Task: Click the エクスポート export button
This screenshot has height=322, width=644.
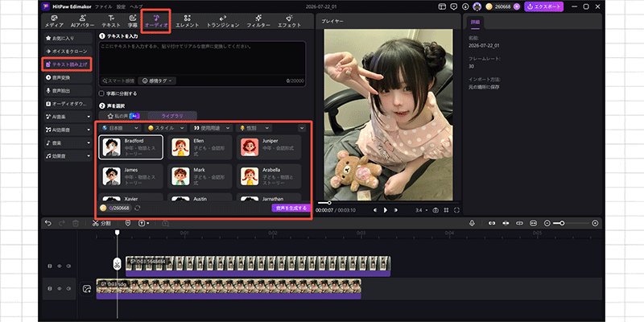Action: pyautogui.click(x=544, y=6)
